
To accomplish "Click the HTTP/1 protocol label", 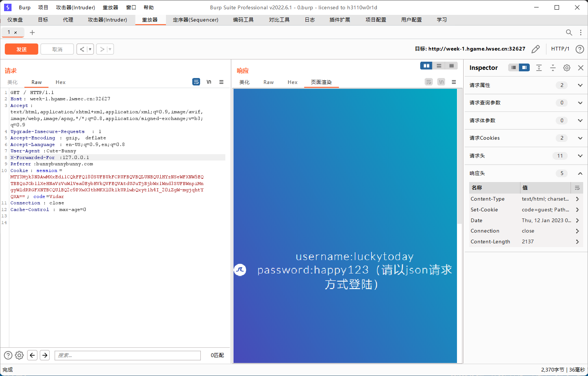I will click(560, 49).
